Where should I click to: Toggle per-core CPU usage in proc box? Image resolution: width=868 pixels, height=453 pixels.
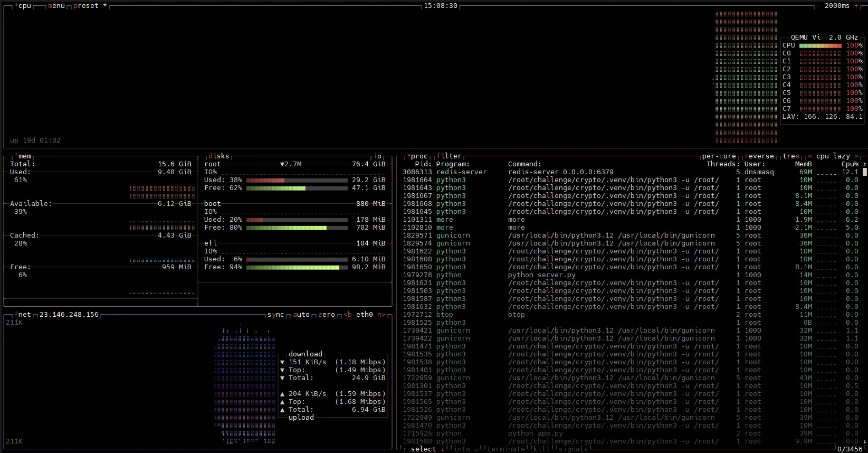click(719, 156)
